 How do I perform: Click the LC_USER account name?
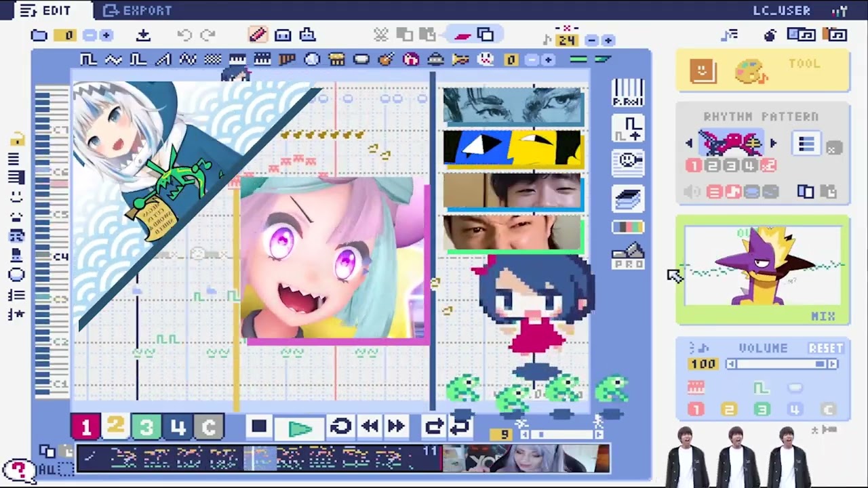(x=781, y=10)
